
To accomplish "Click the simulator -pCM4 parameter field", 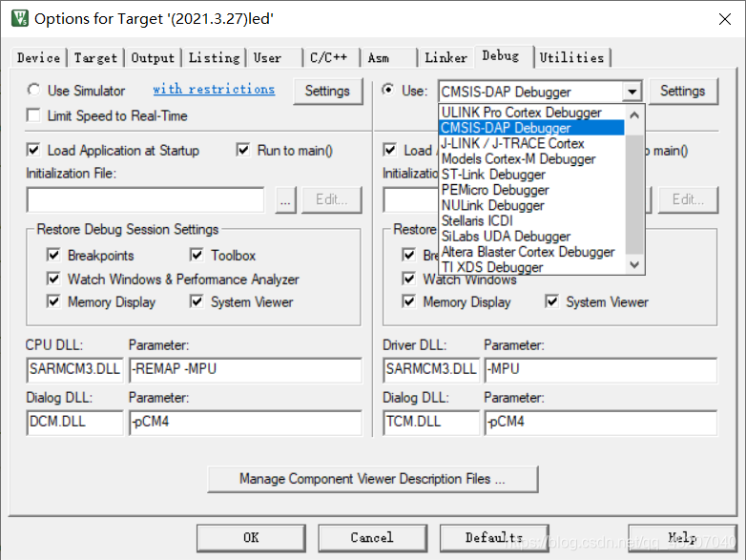I will [x=245, y=422].
